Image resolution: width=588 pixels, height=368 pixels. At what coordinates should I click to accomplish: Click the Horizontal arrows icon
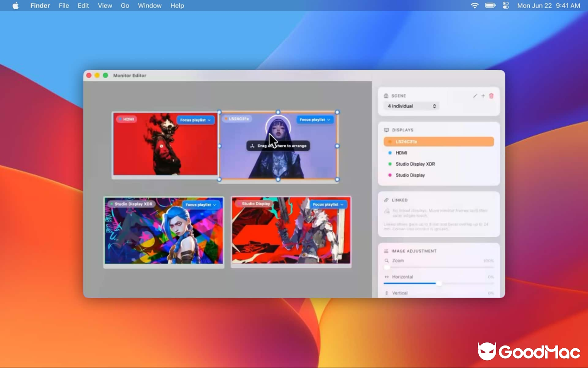pos(386,277)
